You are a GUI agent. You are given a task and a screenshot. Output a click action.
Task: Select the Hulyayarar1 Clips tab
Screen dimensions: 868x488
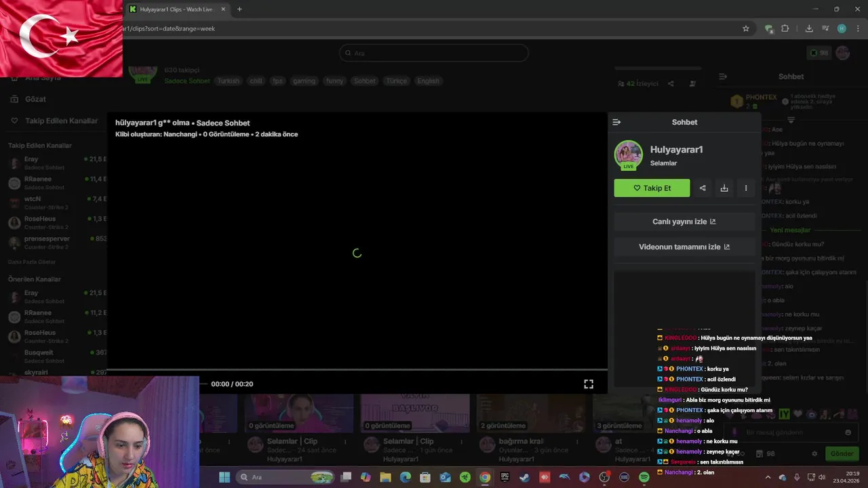tap(178, 9)
